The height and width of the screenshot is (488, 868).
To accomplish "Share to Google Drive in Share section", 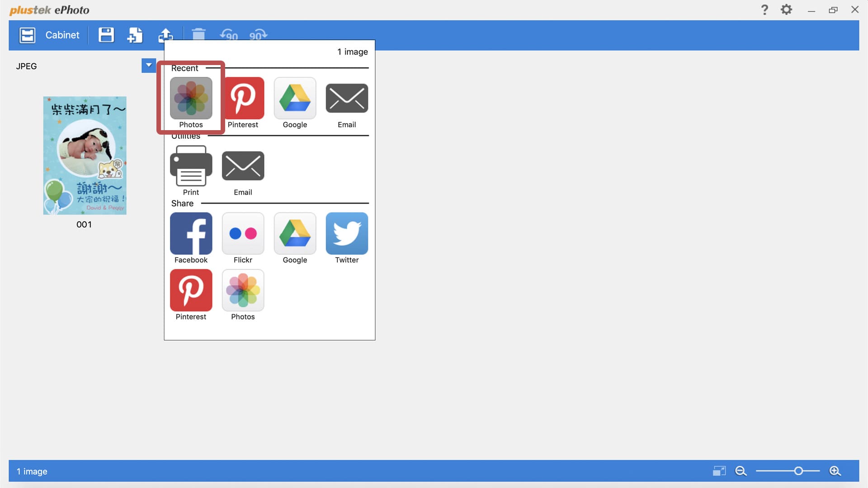I will 295,238.
